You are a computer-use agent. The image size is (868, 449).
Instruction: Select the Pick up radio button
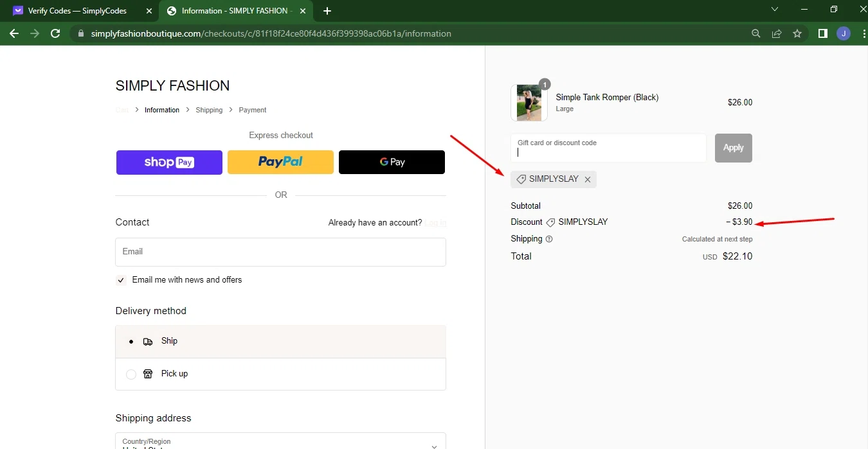pyautogui.click(x=131, y=374)
